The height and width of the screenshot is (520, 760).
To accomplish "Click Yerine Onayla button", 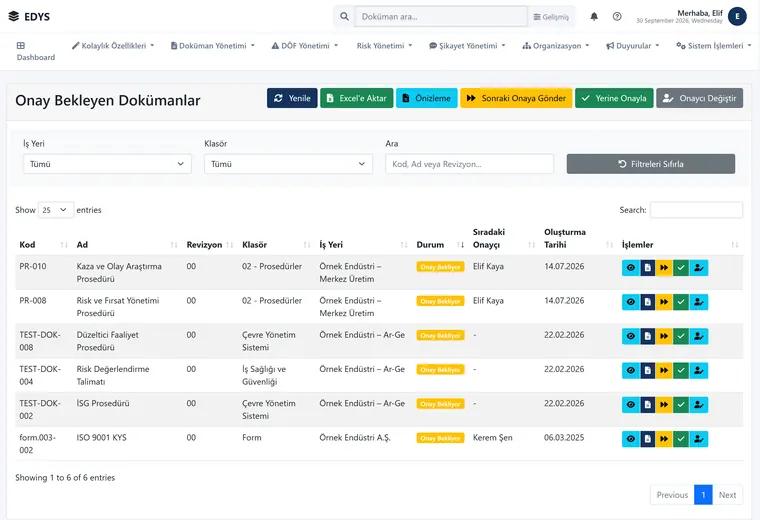I will (614, 98).
